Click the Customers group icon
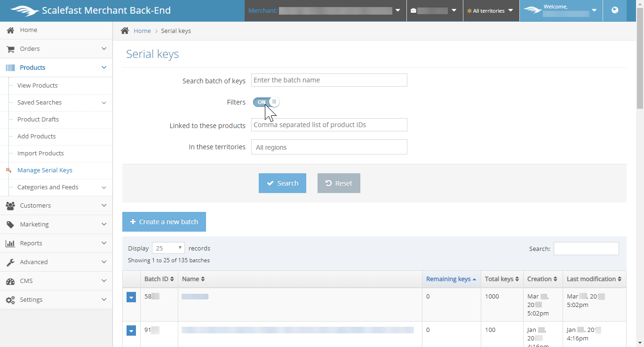Viewport: 644px width, 347px height. tap(10, 206)
